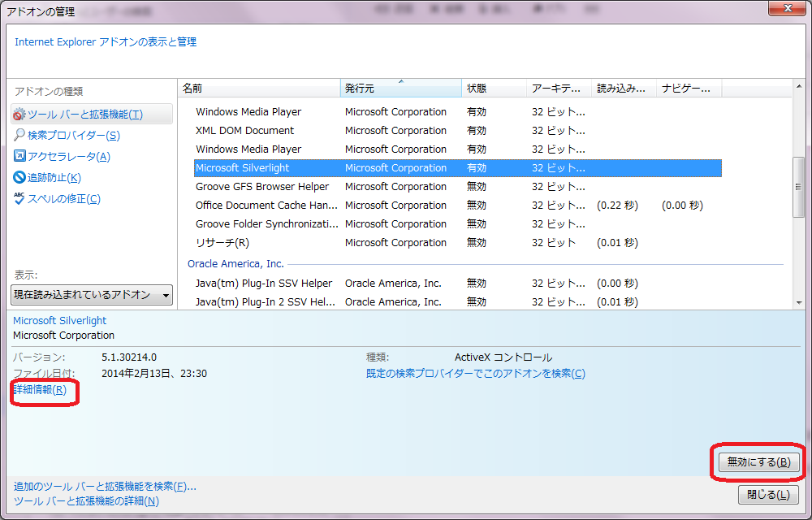Select the first Windows Media Player row

458,112
